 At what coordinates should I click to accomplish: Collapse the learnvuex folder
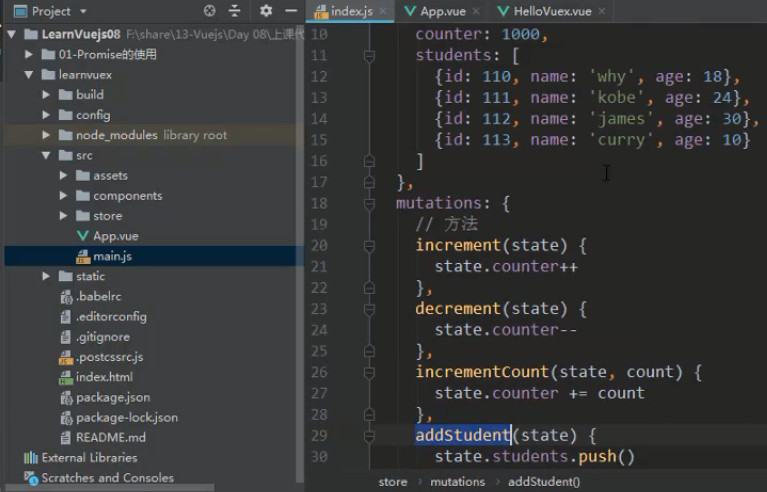29,74
